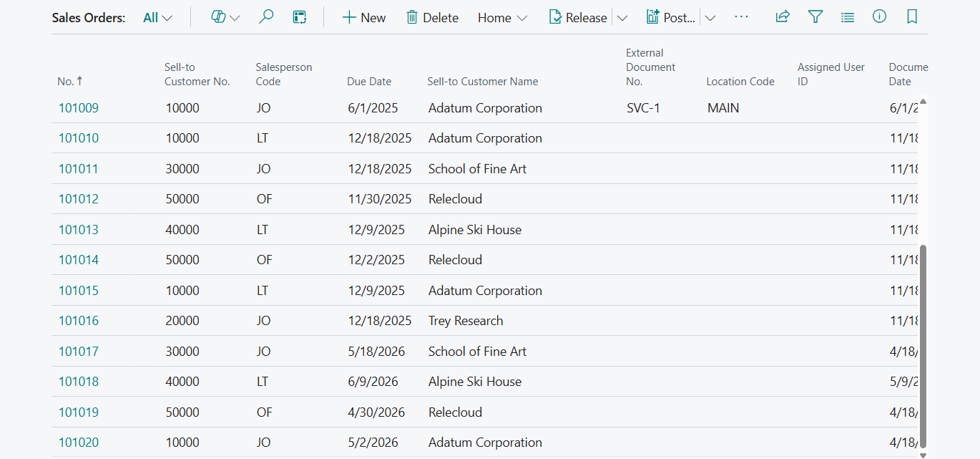Image resolution: width=980 pixels, height=459 pixels.
Task: Open sales order 101016 for Trey Research
Action: tap(78, 320)
